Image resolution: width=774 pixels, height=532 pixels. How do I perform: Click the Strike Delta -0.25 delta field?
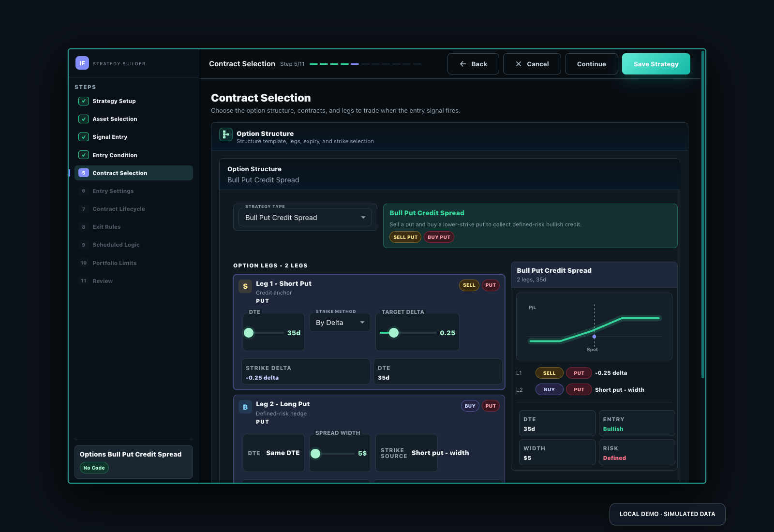[x=306, y=372]
